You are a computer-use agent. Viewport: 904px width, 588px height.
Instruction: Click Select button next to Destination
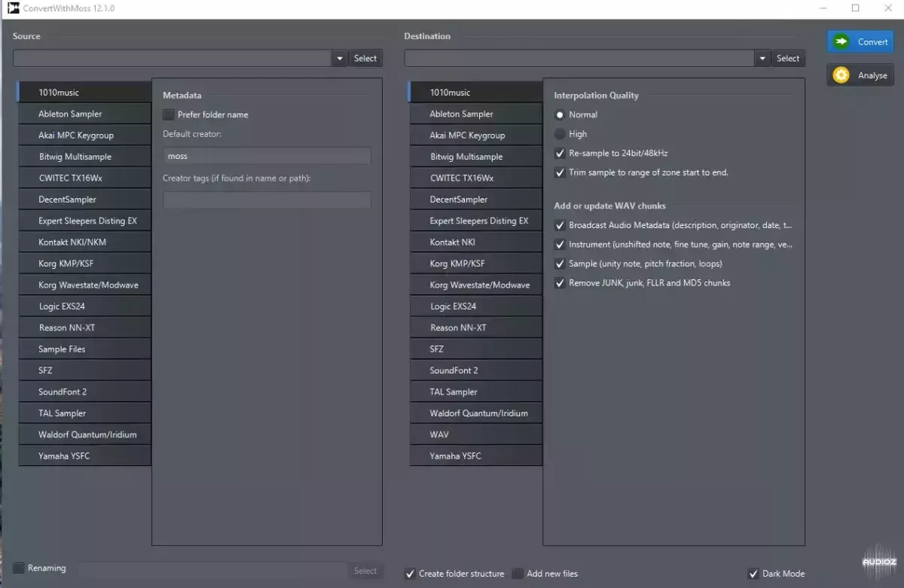click(x=788, y=58)
